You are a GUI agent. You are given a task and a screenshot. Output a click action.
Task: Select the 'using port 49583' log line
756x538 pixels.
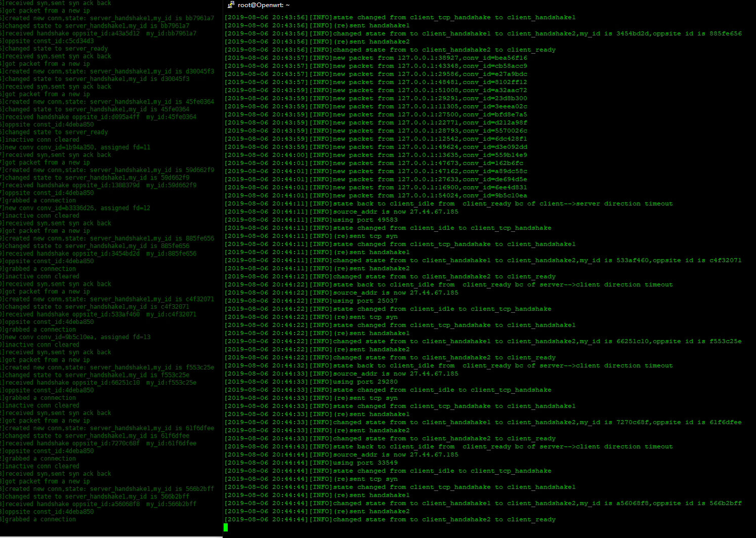point(311,220)
